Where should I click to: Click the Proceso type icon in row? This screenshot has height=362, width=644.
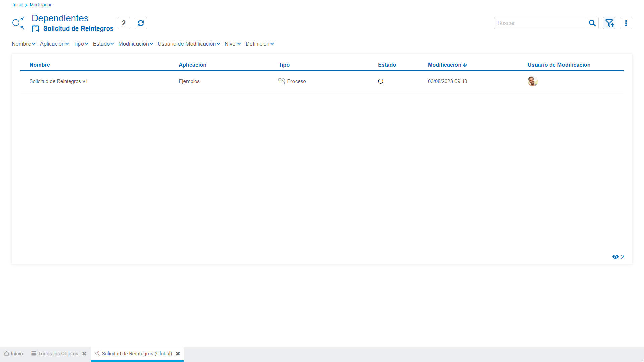click(282, 81)
